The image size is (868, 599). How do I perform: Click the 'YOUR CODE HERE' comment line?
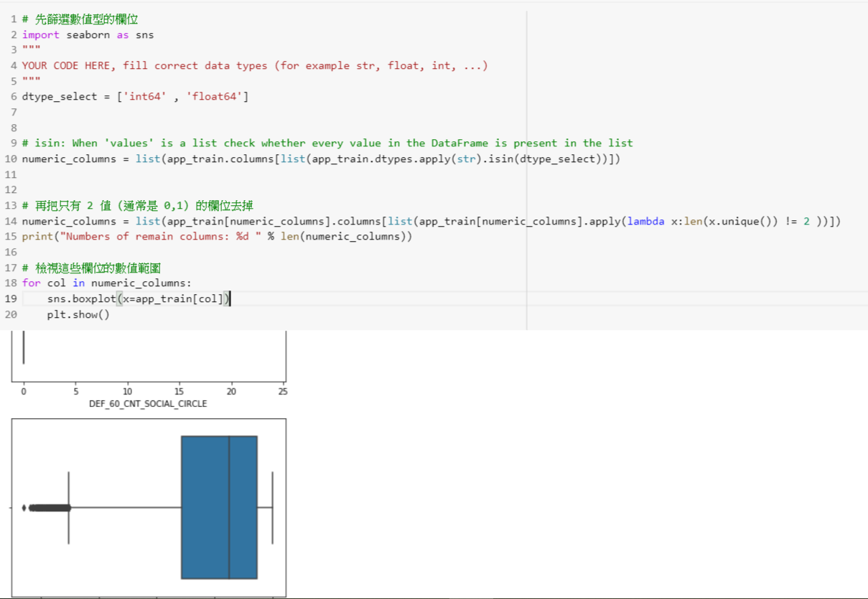point(255,65)
